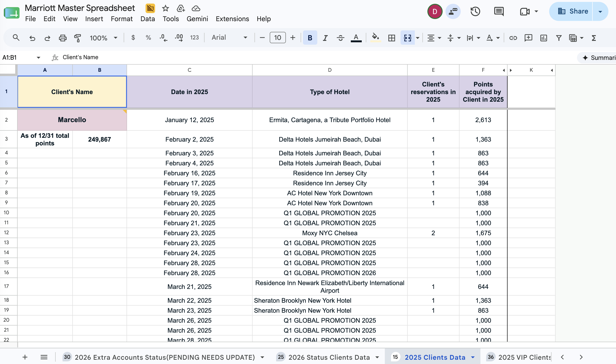This screenshot has width=616, height=364.
Task: Toggle Strikethrough formatting
Action: [x=340, y=38]
